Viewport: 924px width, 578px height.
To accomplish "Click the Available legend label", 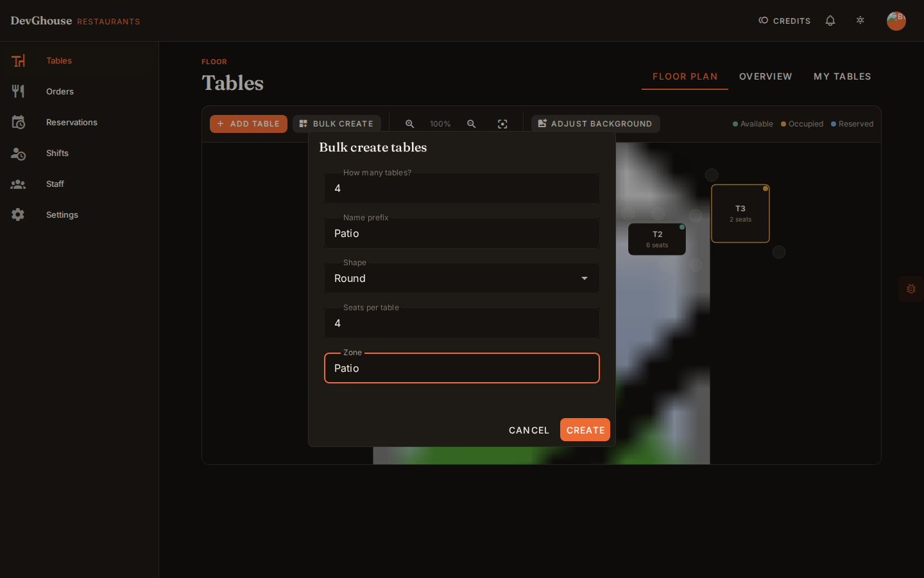I will (x=757, y=124).
